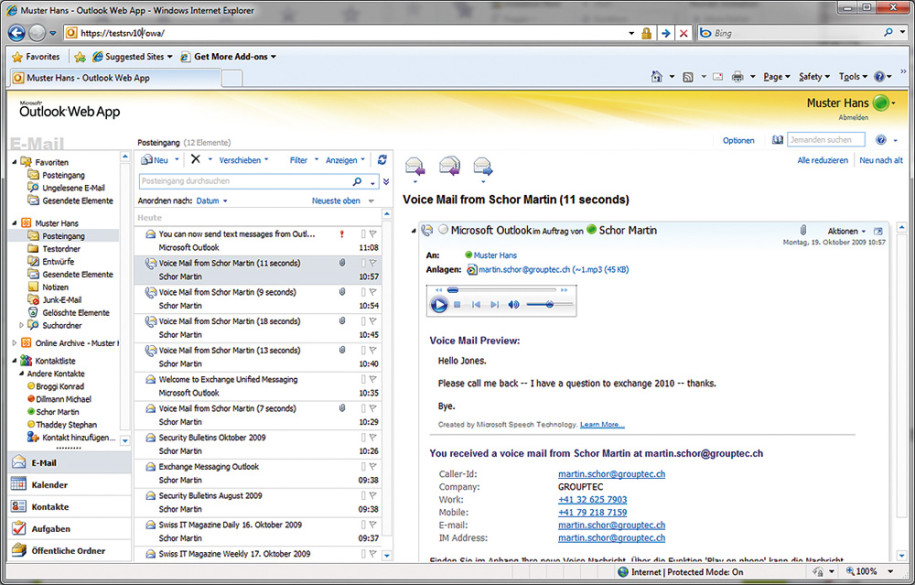Click the stop loading X beside address bar
The image size is (915, 585).
point(683,33)
